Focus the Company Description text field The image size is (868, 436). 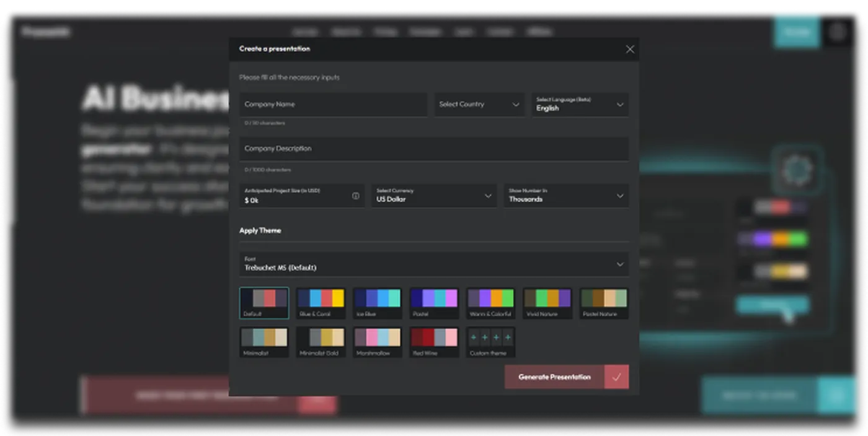tap(434, 149)
